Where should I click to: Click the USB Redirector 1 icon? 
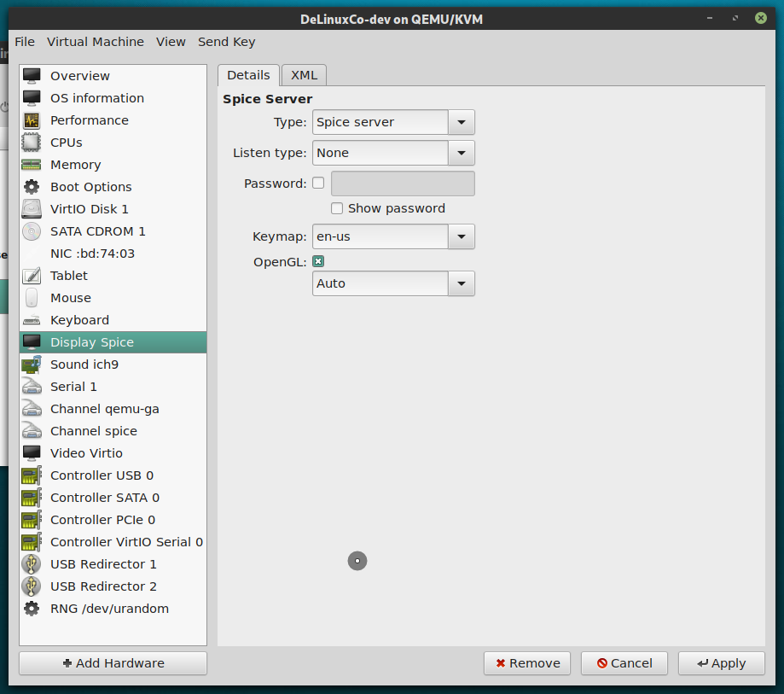[32, 563]
